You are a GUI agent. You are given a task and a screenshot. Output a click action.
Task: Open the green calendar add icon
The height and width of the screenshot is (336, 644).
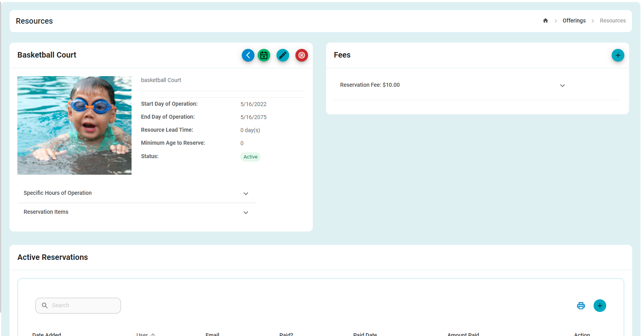click(x=264, y=55)
